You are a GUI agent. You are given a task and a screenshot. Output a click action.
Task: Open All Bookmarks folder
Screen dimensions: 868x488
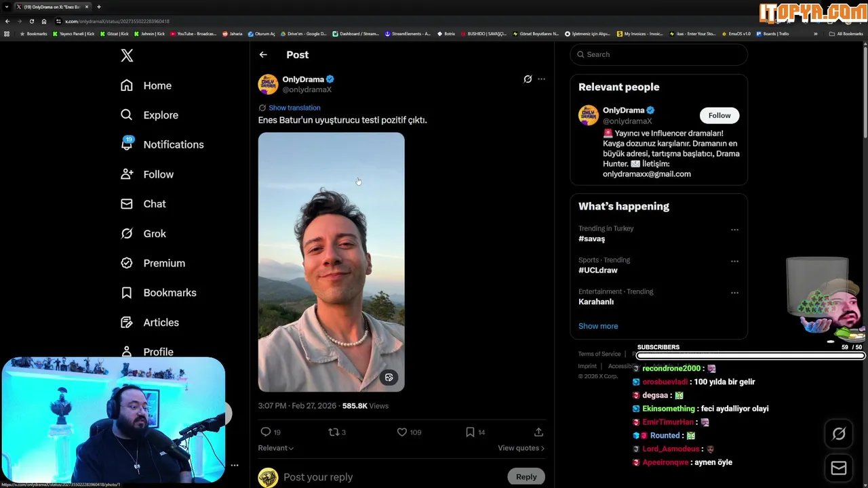[x=846, y=34]
